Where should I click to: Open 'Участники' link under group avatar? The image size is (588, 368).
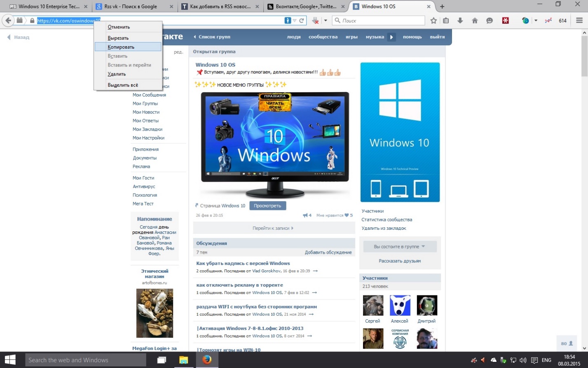pos(372,211)
